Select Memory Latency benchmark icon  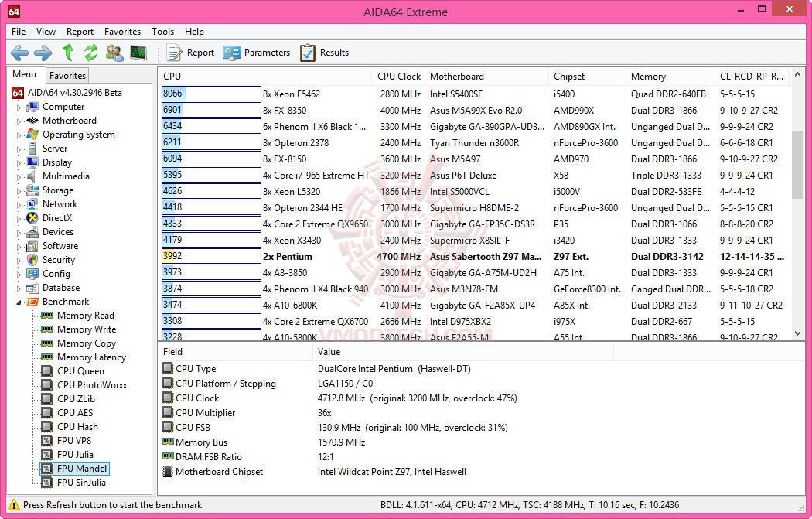tap(47, 357)
